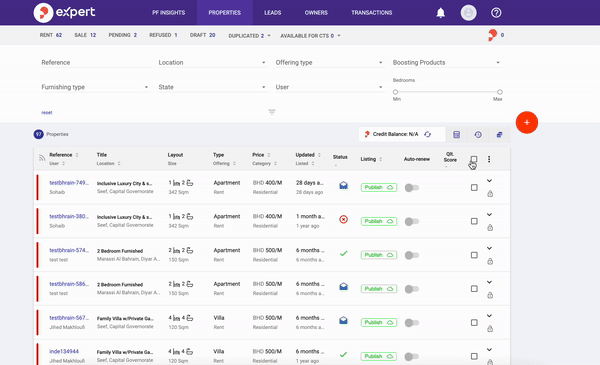Click the envelope status icon for testbhrain-749
Image resolution: width=600 pixels, height=365 pixels.
point(344,186)
